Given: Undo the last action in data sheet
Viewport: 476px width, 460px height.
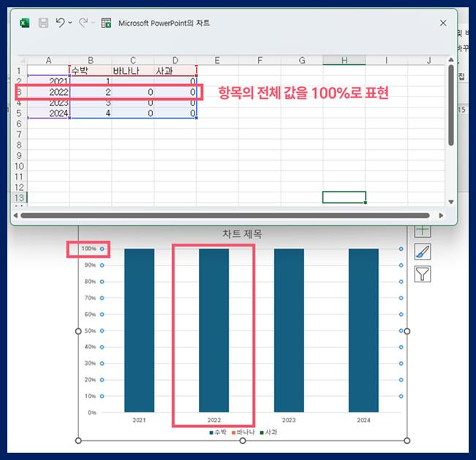Looking at the screenshot, I should coord(61,23).
